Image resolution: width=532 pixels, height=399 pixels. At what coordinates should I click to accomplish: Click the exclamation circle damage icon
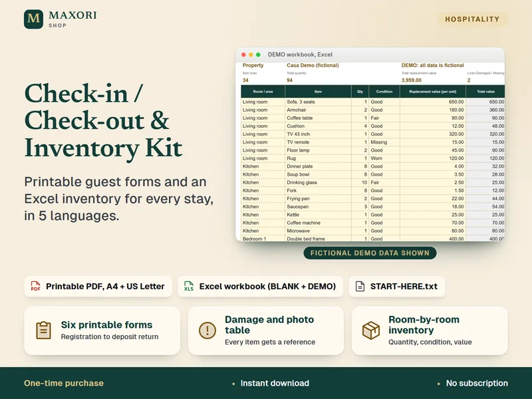click(207, 331)
